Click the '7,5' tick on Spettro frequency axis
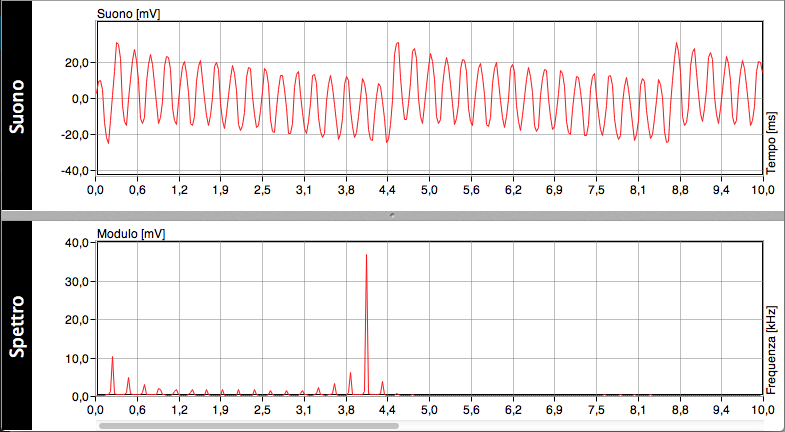This screenshot has width=785, height=432. 596,411
